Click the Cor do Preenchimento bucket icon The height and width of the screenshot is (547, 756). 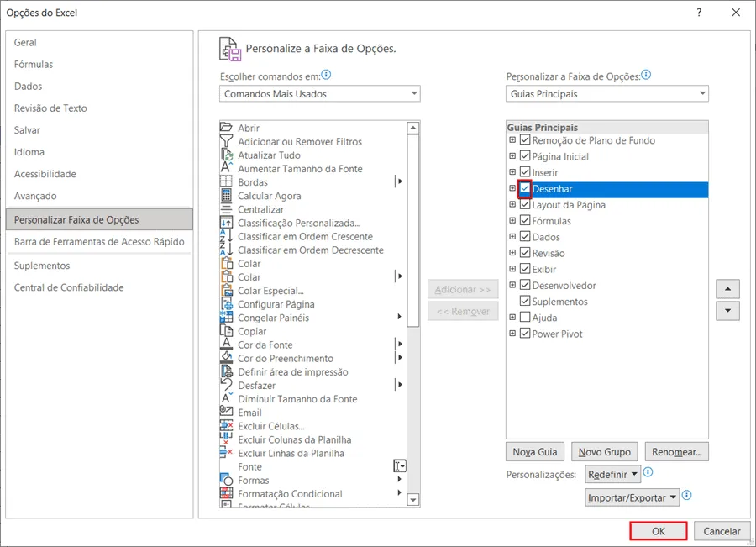click(226, 358)
